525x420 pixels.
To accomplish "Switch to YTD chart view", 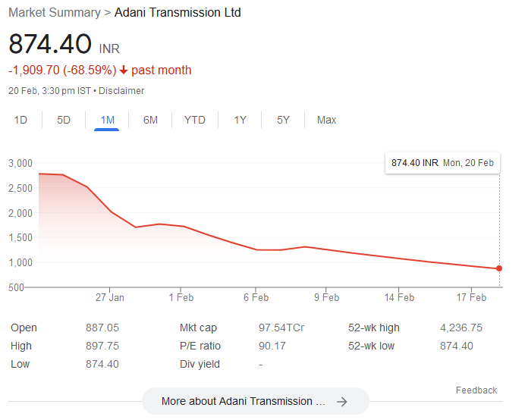I will pos(194,120).
